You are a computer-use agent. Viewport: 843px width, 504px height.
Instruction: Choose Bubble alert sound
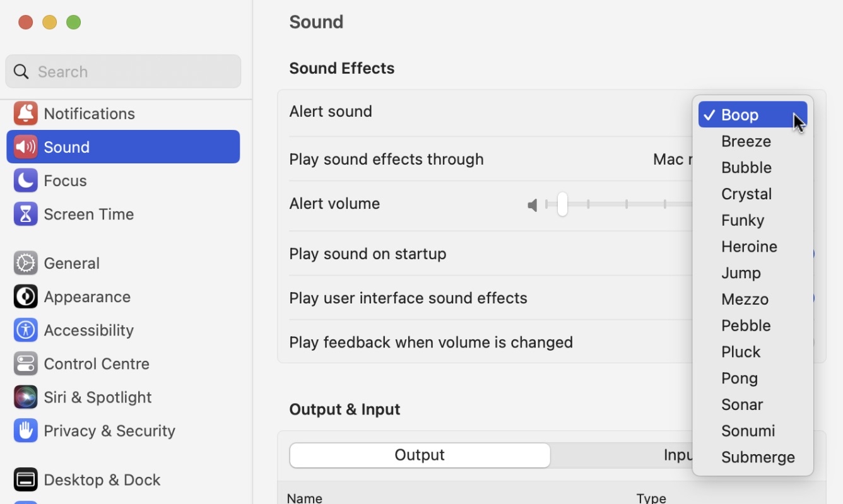click(x=753, y=168)
